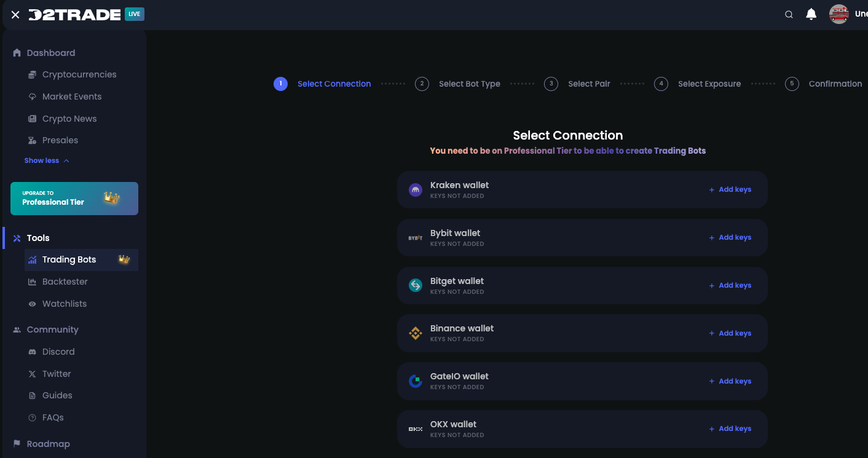Image resolution: width=868 pixels, height=458 pixels.
Task: Collapse the menu with Show less
Action: click(47, 160)
